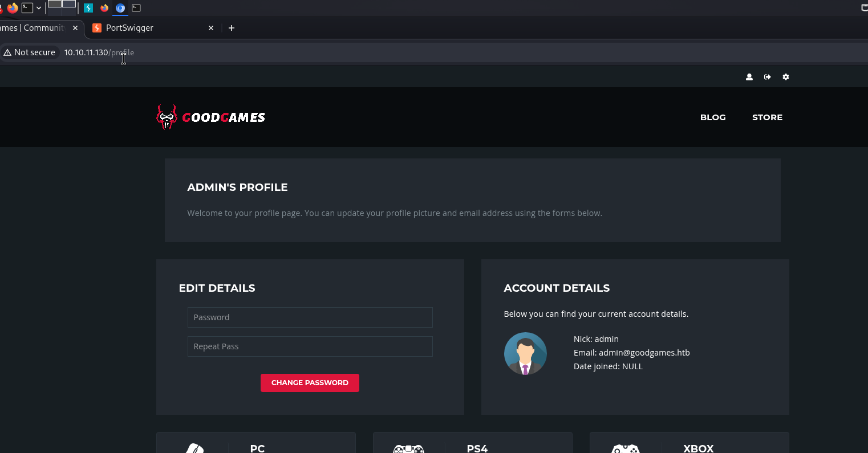Switch to the second workspace box
868x453 pixels.
tap(69, 4)
